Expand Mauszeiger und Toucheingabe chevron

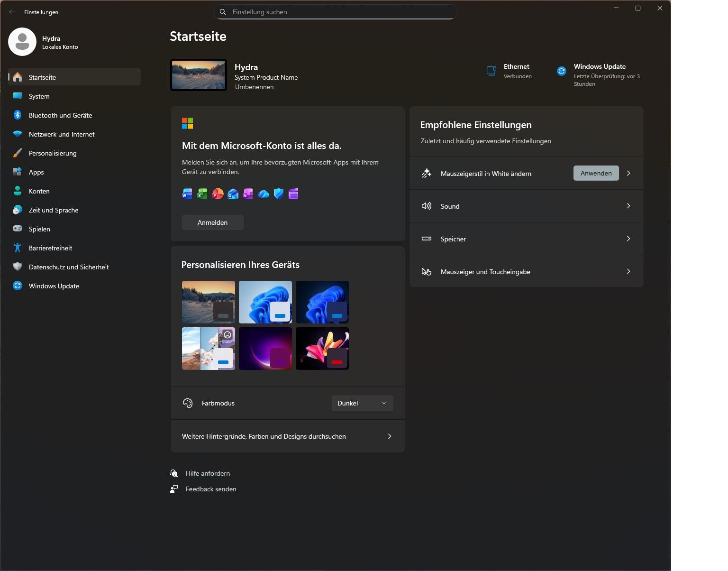pos(628,271)
